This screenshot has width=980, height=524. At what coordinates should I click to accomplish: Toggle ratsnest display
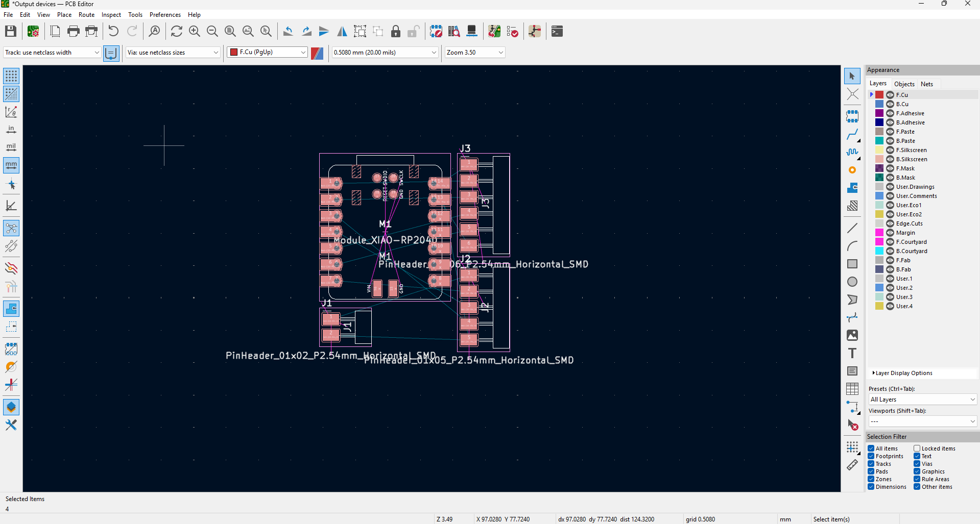point(11,228)
